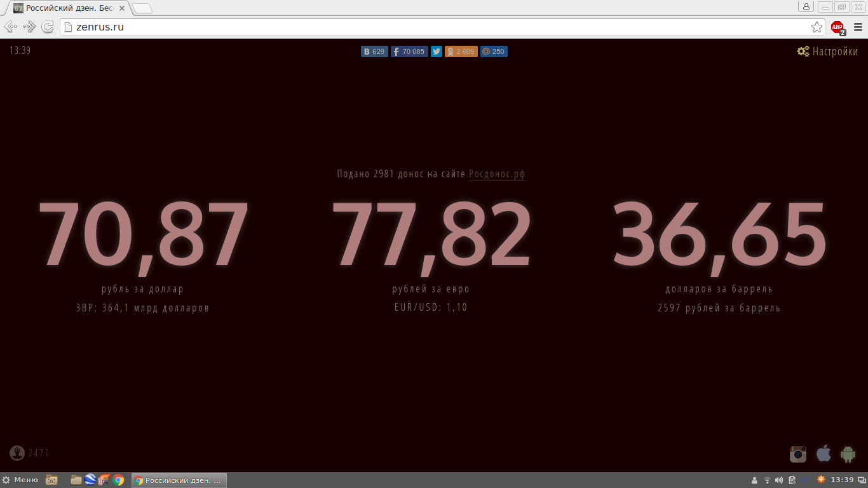This screenshot has height=488, width=868.
Task: Click the Facebook share button
Action: 409,51
